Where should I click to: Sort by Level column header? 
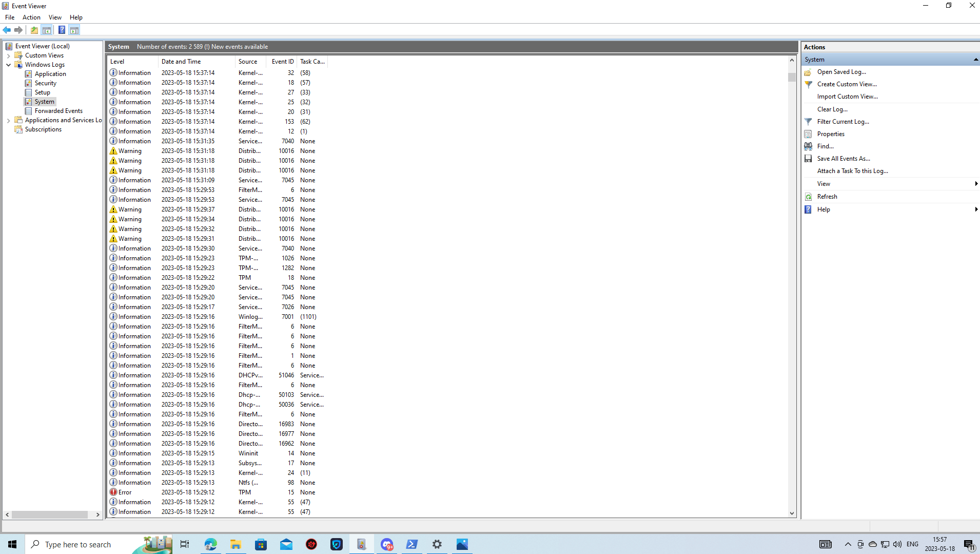pos(132,62)
